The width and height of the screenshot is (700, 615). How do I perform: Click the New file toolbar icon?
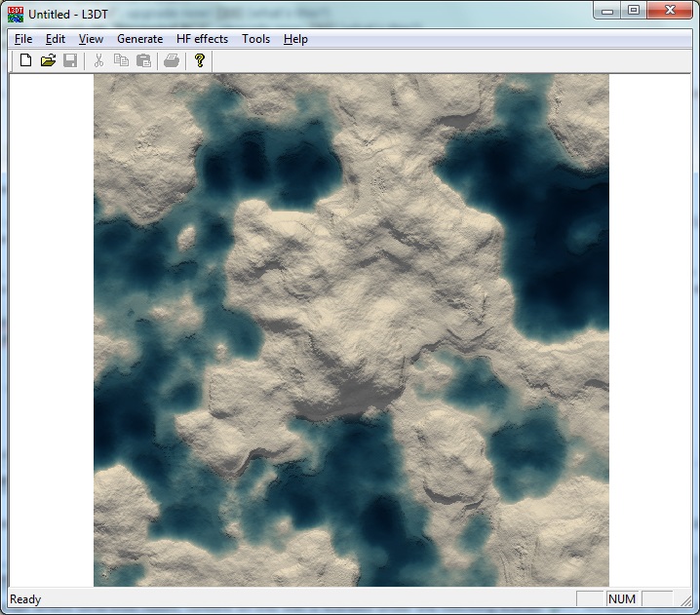click(x=26, y=60)
